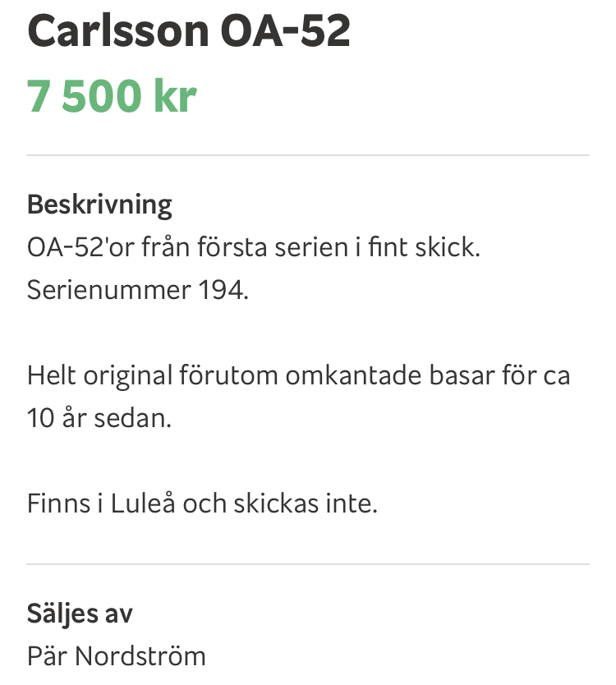616x685 pixels.
Task: Click the divider line above Säljes av
Action: click(308, 564)
